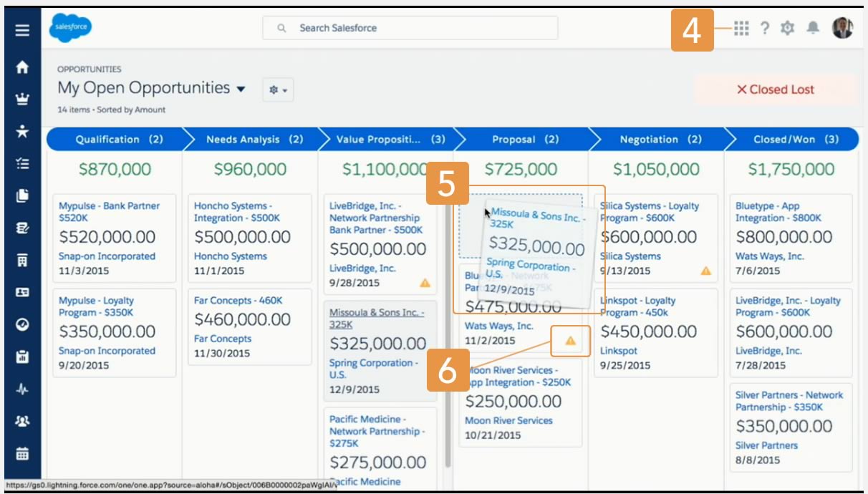Click in the Search Salesforce field
The height and width of the screenshot is (494, 868).
pos(410,28)
